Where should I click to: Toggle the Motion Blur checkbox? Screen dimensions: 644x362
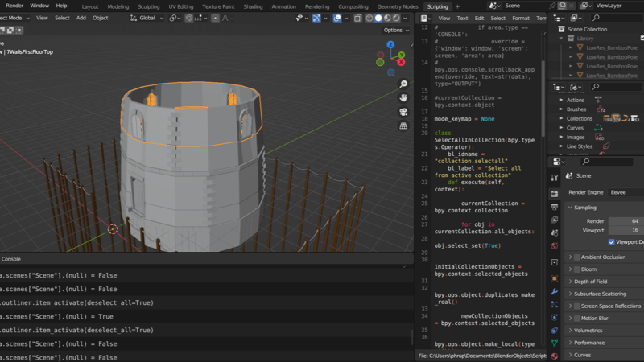[x=577, y=319]
